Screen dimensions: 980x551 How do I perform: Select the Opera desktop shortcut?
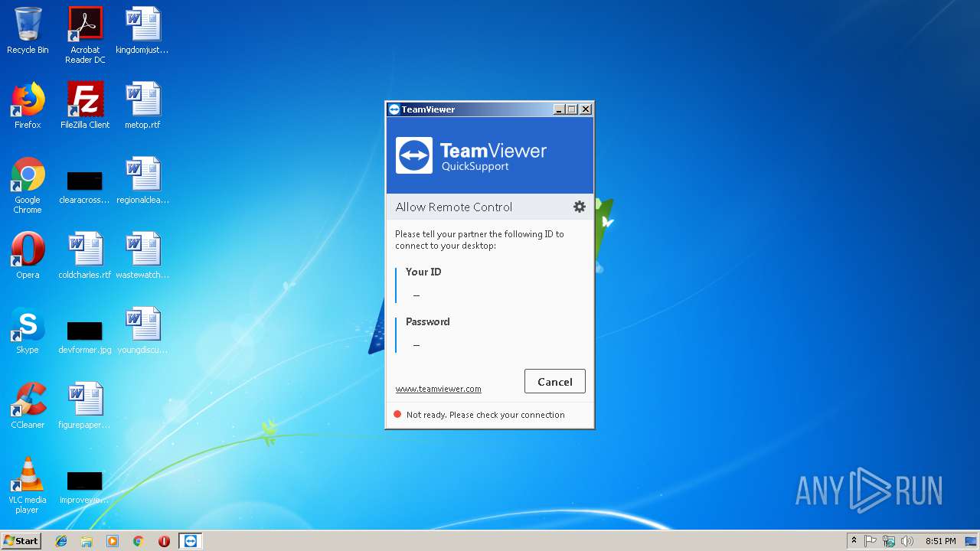point(28,256)
